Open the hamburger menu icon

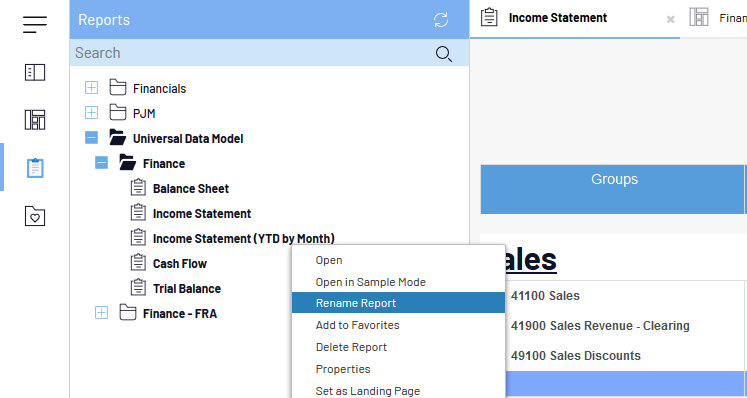(x=35, y=24)
